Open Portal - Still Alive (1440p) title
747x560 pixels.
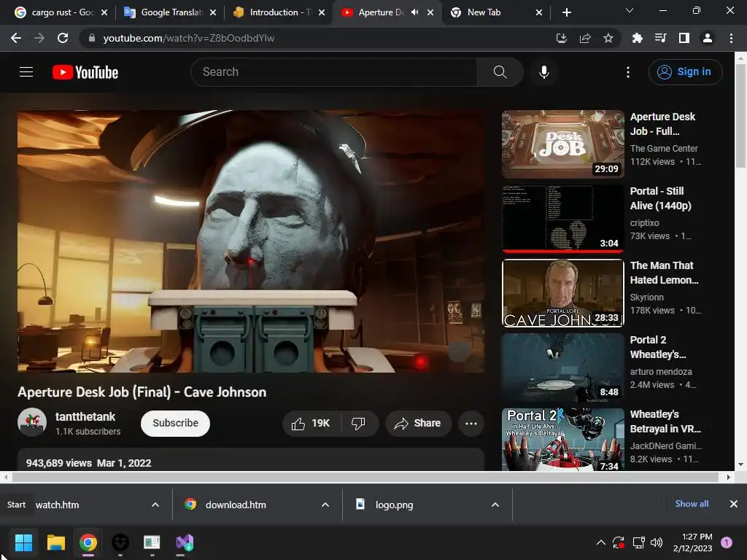[x=661, y=198]
